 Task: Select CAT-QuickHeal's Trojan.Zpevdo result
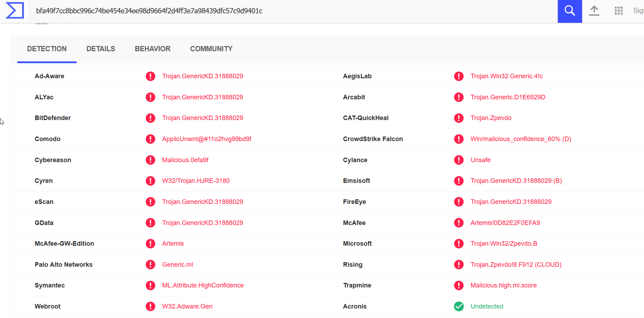click(491, 118)
